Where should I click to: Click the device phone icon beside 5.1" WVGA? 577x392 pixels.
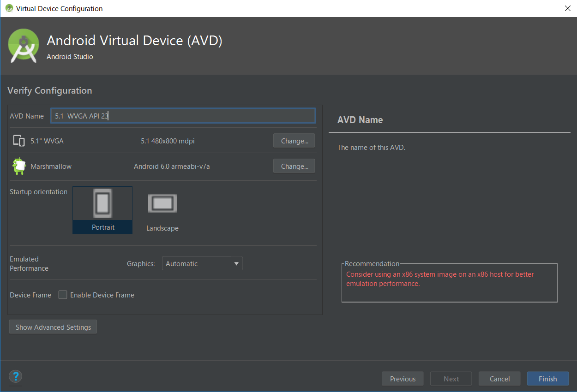click(19, 141)
